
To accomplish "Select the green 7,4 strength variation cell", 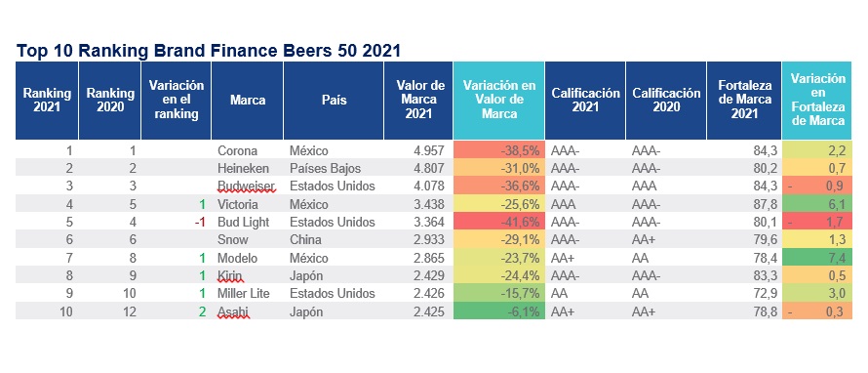I will 816,259.
